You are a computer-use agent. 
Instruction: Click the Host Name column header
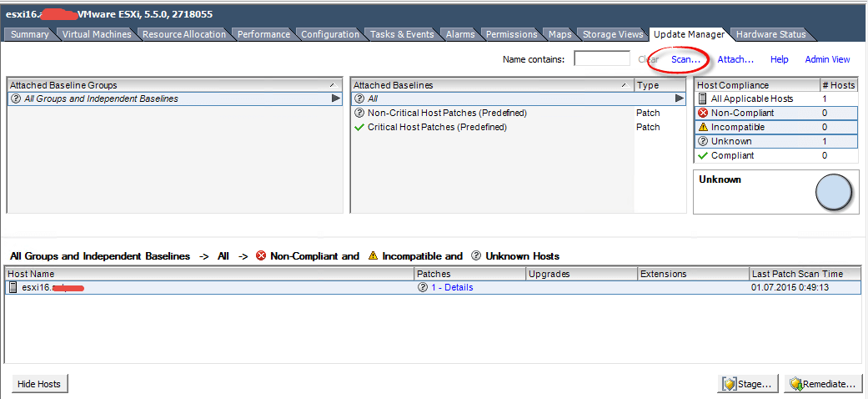click(209, 274)
